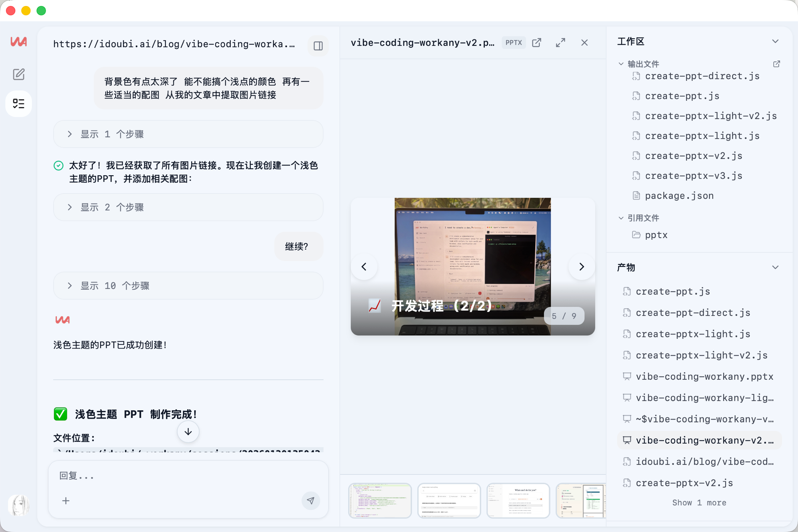Open PPTX in external app icon
The image size is (798, 532).
537,43
